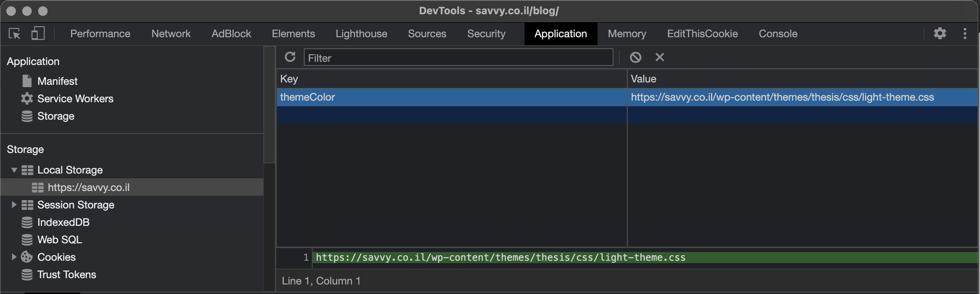Image resolution: width=980 pixels, height=294 pixels.
Task: Click the Key column header
Action: pos(452,79)
